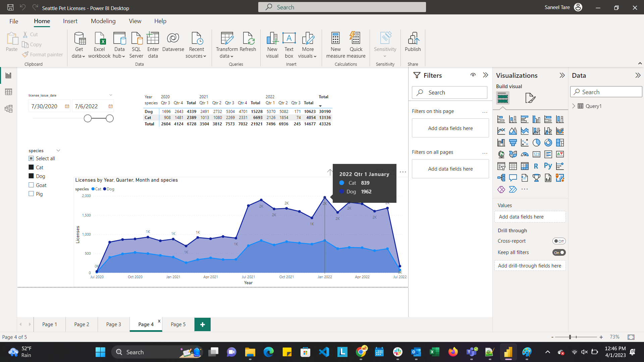Switch to the Modeling ribbon tab
This screenshot has height=362, width=644.
click(x=103, y=21)
